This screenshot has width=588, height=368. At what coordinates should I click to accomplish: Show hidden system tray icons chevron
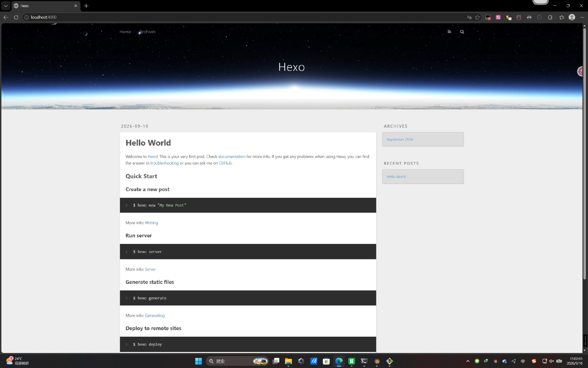(x=468, y=361)
